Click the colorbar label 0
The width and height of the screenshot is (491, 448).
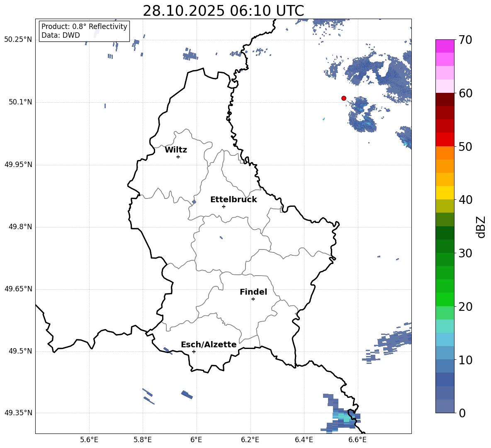coord(462,413)
